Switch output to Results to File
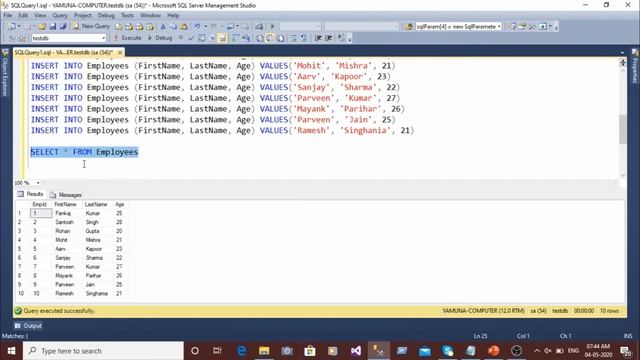 (x=281, y=38)
